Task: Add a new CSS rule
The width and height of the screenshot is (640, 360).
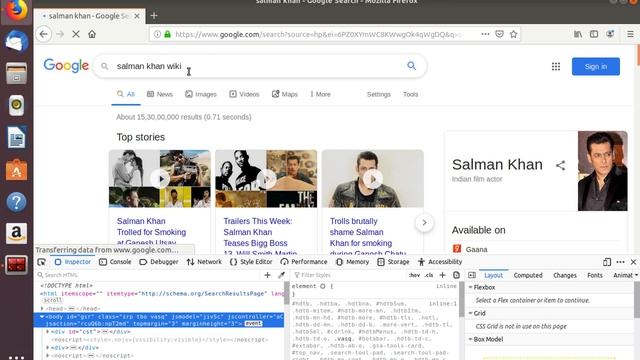Action: pyautogui.click(x=442, y=275)
